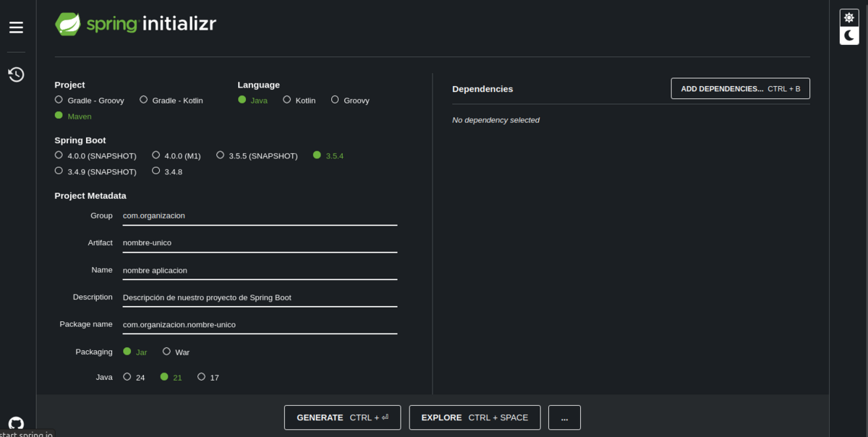Viewport: 868px width, 437px height.
Task: Click the Explore button
Action: click(475, 417)
